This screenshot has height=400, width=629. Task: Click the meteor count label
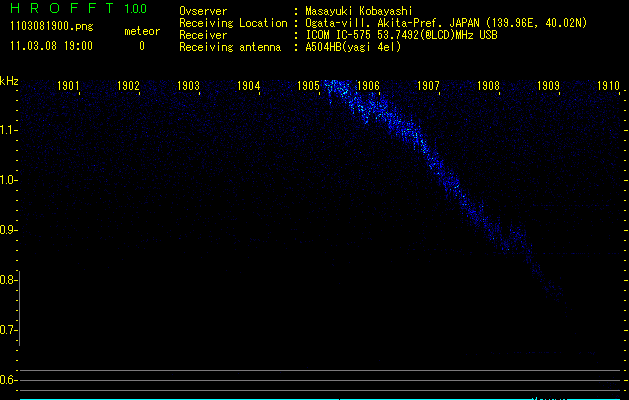(x=142, y=31)
